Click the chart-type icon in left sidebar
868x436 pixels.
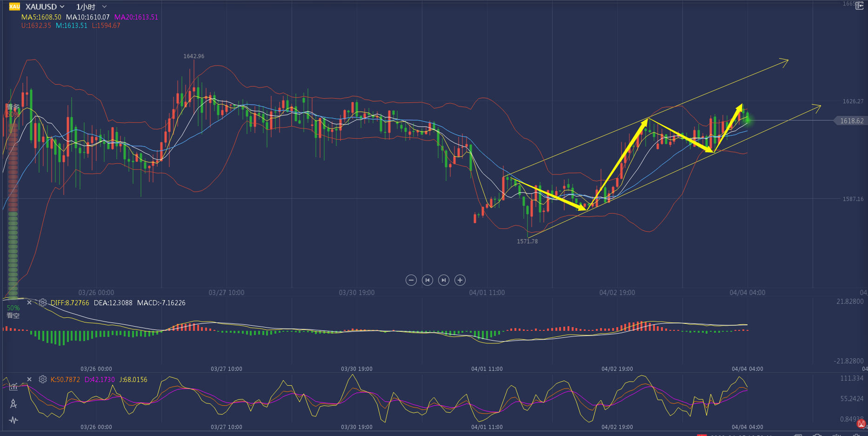point(13,387)
